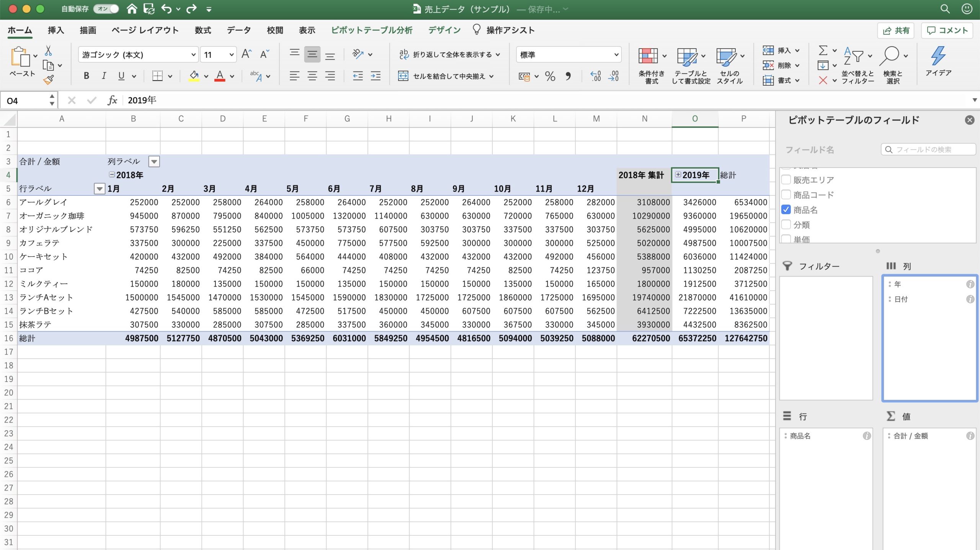The width and height of the screenshot is (980, 550).
Task: Open fill color dropdown arrow
Action: coord(206,76)
